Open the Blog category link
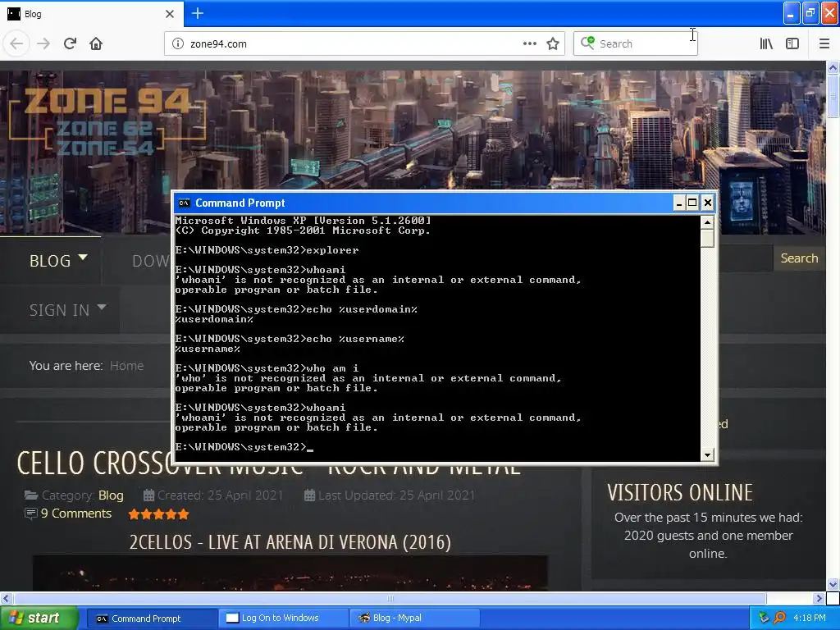The image size is (840, 630). click(111, 495)
